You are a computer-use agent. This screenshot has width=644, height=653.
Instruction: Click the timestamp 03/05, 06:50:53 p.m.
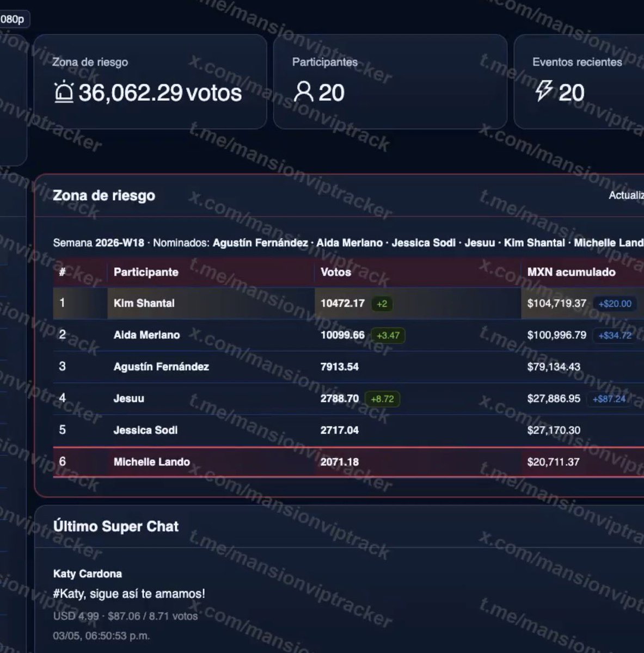[x=101, y=636]
